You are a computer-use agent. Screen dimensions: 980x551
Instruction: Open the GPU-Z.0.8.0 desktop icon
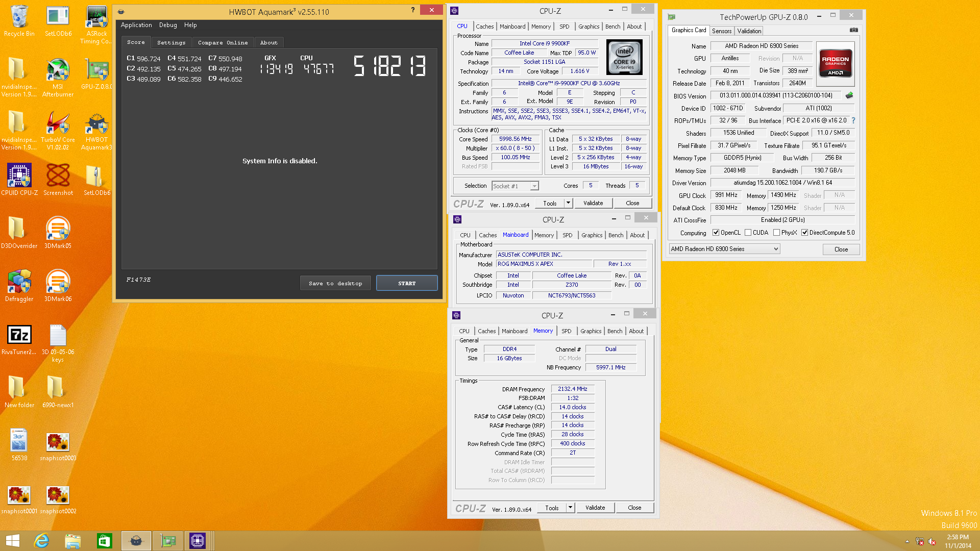96,74
